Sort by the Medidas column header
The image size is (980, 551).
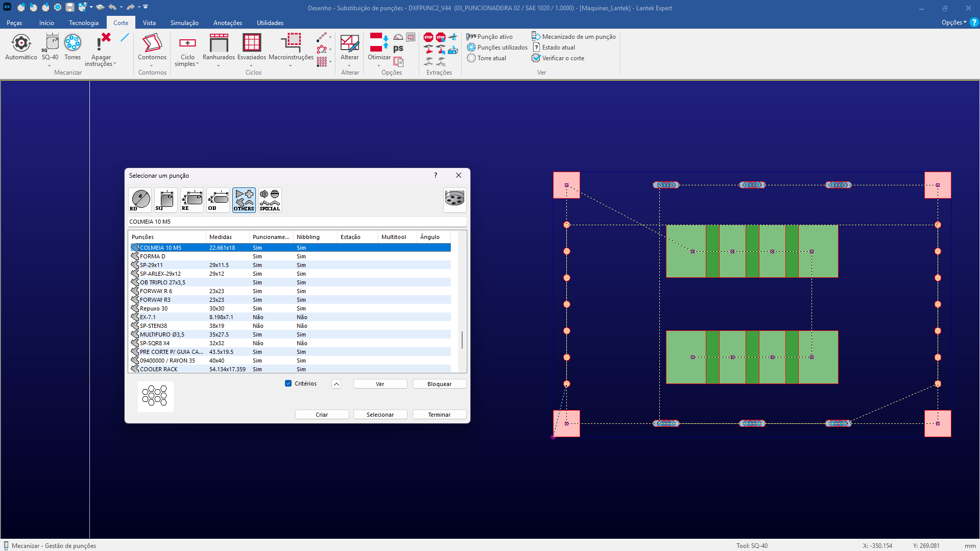[x=227, y=237]
